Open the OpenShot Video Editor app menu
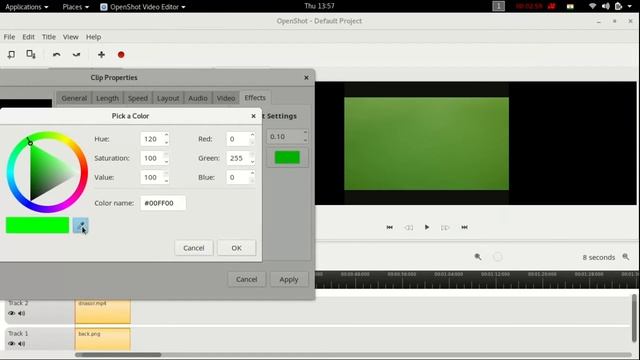Screen dimensions: 640x360 143,7
